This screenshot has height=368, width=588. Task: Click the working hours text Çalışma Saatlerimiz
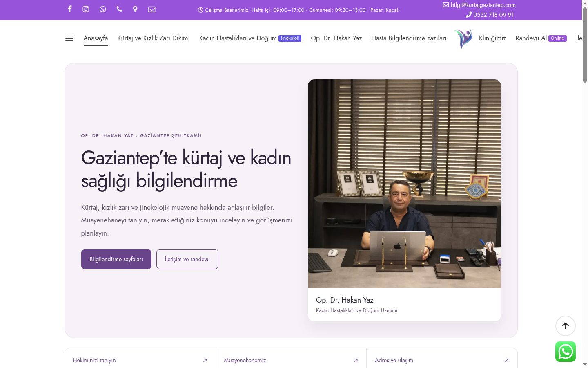point(298,10)
